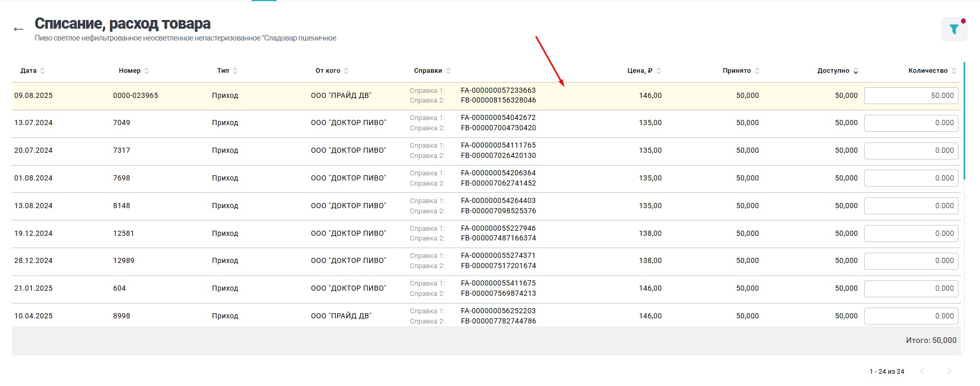Toggle sort on Принято column
The height and width of the screenshot is (386, 980).
(757, 71)
